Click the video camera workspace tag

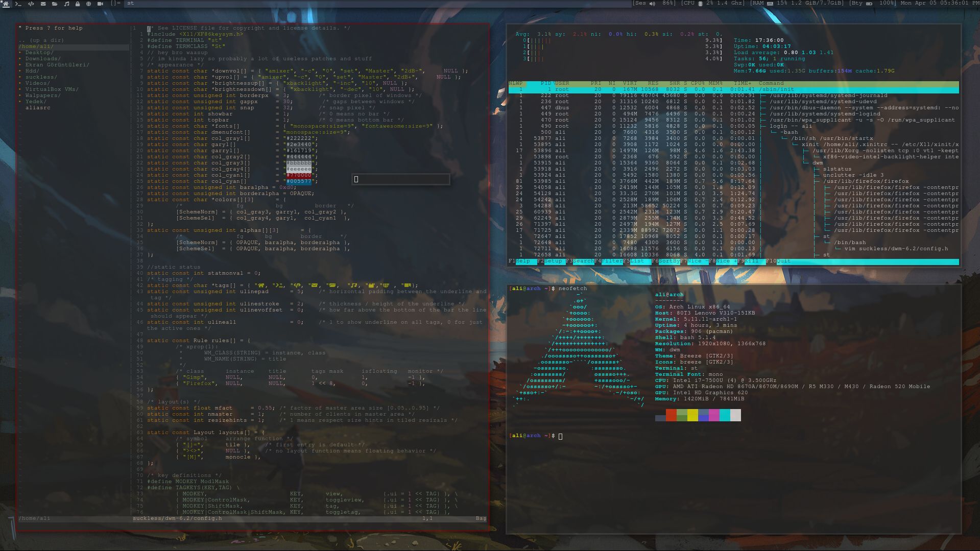[101, 4]
